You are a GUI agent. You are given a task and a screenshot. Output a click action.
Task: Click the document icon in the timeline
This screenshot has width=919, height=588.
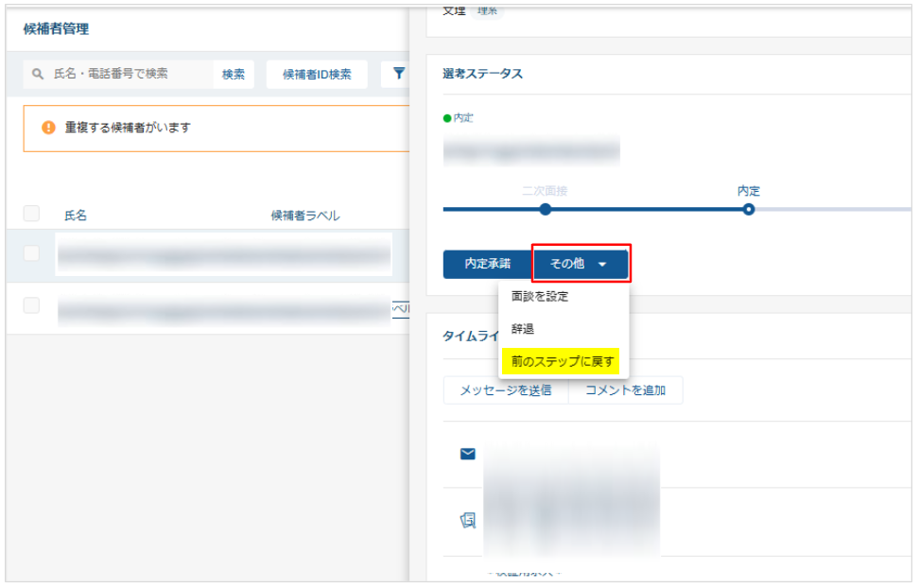pyautogui.click(x=467, y=519)
